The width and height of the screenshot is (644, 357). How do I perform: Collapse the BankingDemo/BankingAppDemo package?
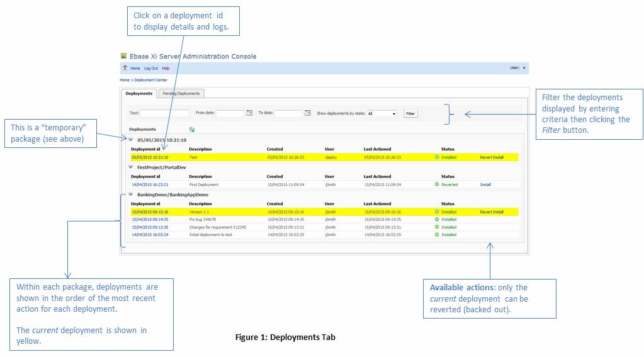[131, 195]
